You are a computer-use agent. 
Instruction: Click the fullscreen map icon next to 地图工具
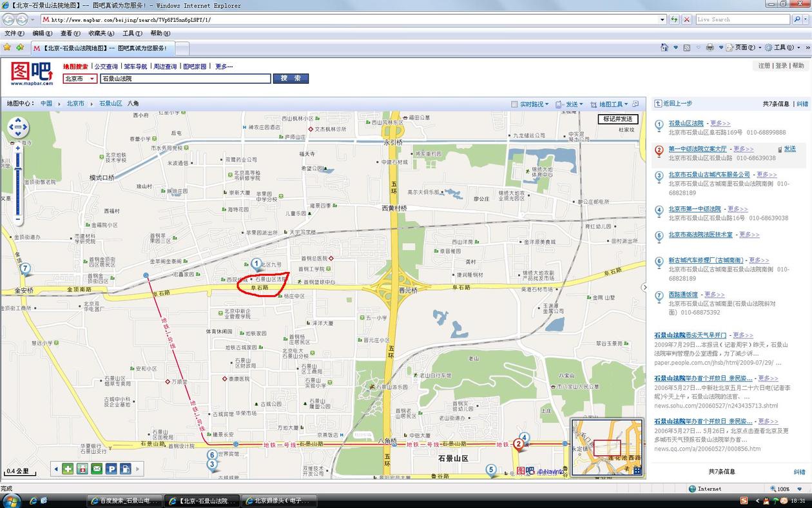click(x=635, y=104)
